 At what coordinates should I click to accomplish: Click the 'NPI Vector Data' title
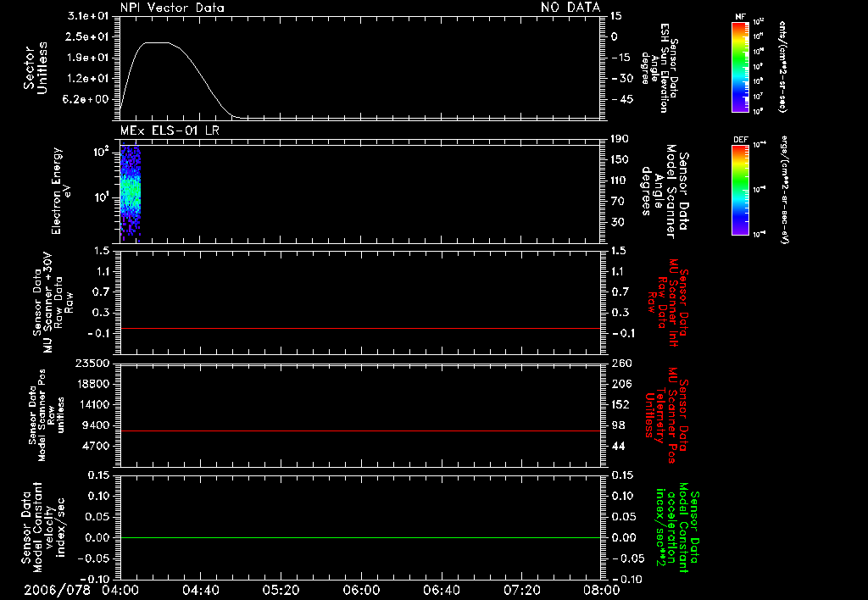pos(172,8)
